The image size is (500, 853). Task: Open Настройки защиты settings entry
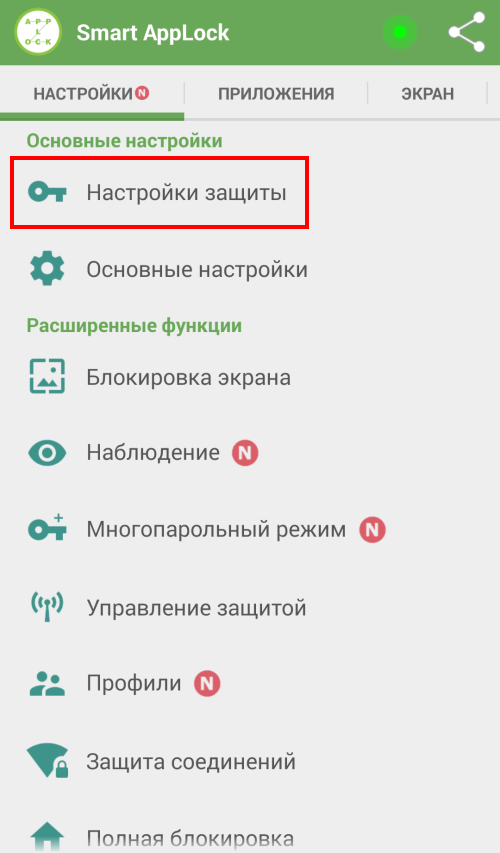(159, 193)
